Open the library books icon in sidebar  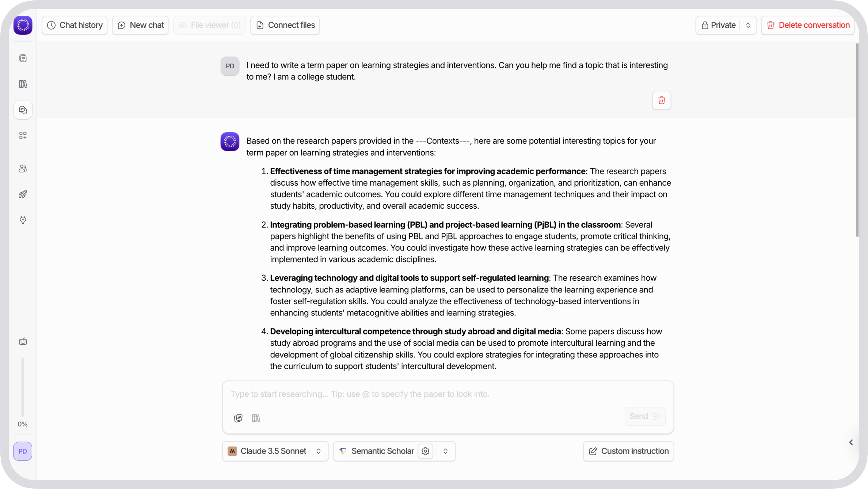point(23,84)
